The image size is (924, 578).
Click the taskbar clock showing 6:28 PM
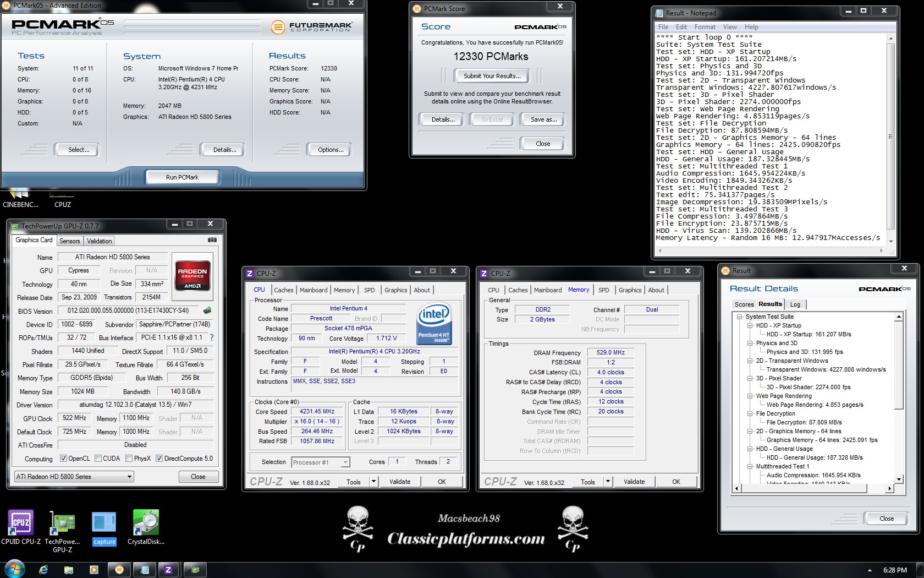point(895,570)
